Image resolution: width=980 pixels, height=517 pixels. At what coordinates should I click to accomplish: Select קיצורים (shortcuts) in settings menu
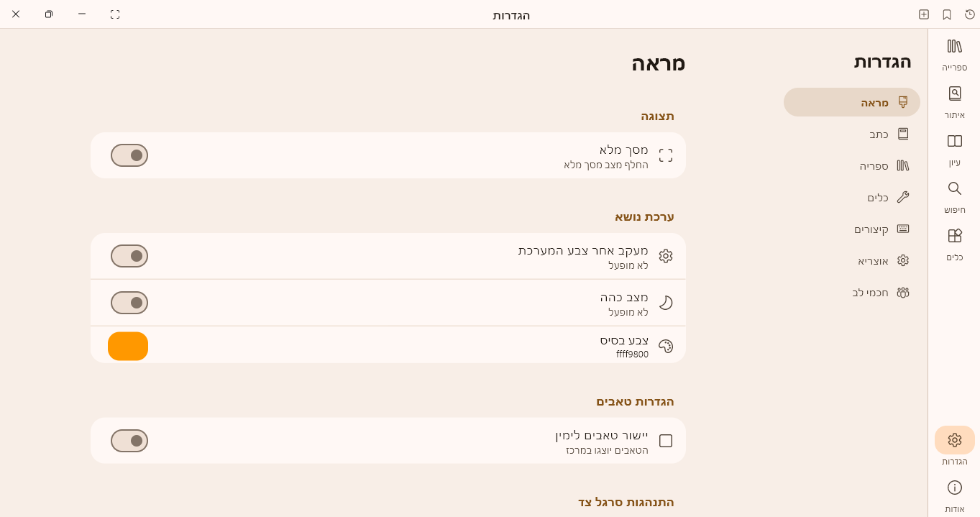pos(871,229)
